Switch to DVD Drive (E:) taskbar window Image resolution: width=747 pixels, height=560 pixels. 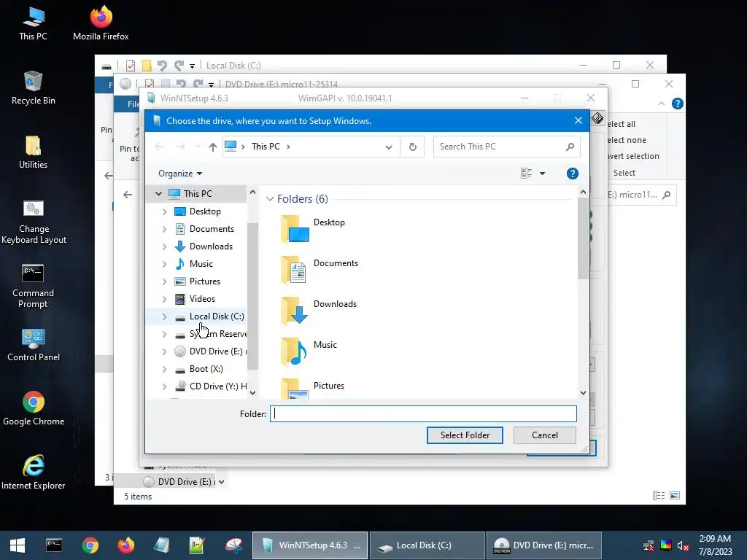544,545
